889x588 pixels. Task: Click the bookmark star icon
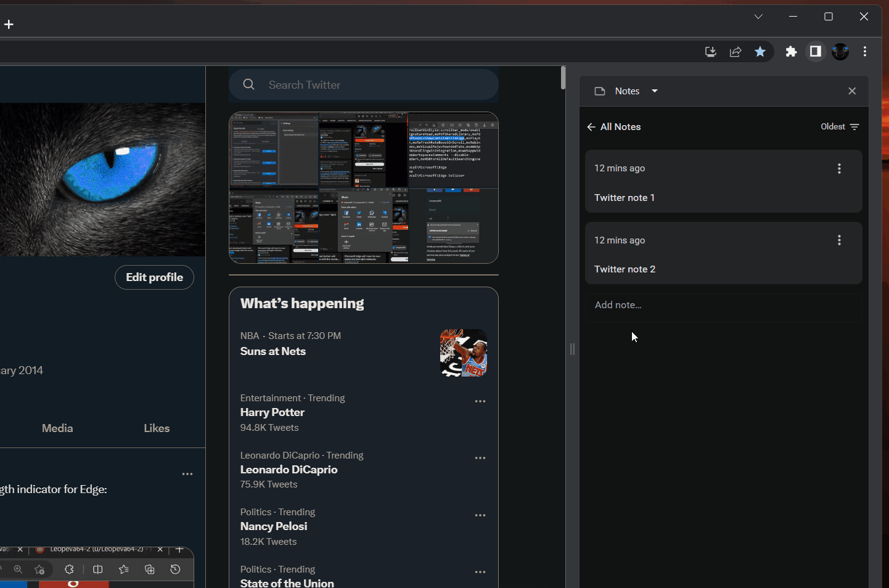(x=760, y=52)
